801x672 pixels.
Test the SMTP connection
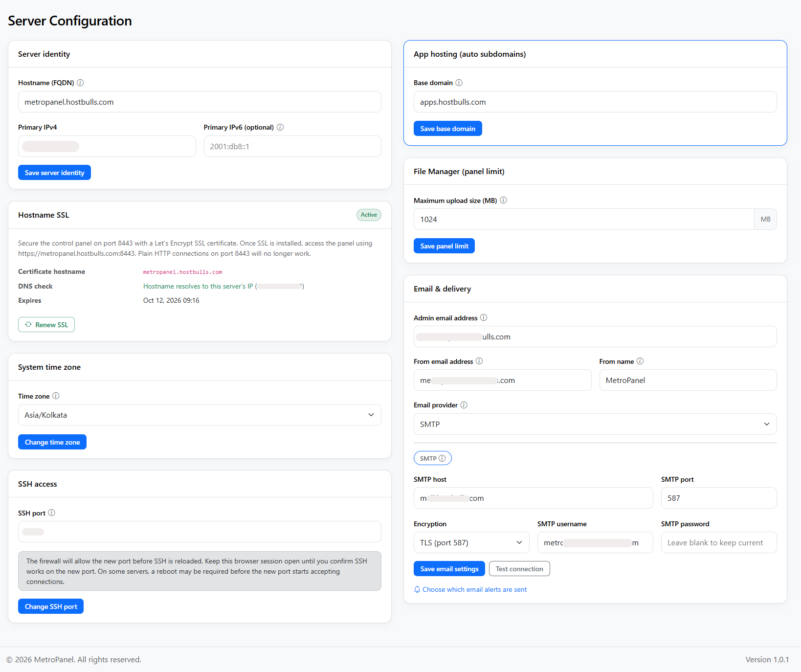click(519, 569)
